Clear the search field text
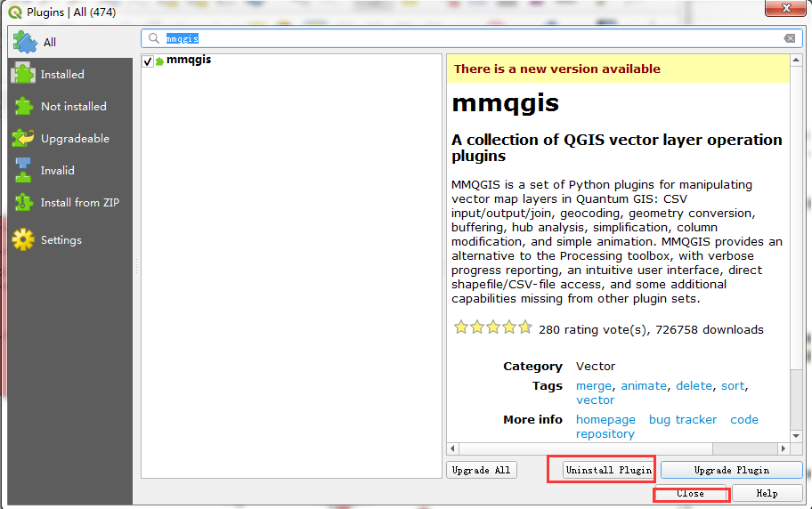Screen dimensions: 812x509 point(790,38)
